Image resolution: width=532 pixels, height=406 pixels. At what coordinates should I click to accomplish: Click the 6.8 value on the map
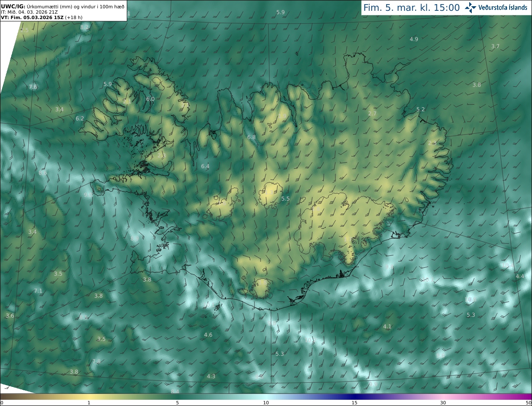click(251, 137)
